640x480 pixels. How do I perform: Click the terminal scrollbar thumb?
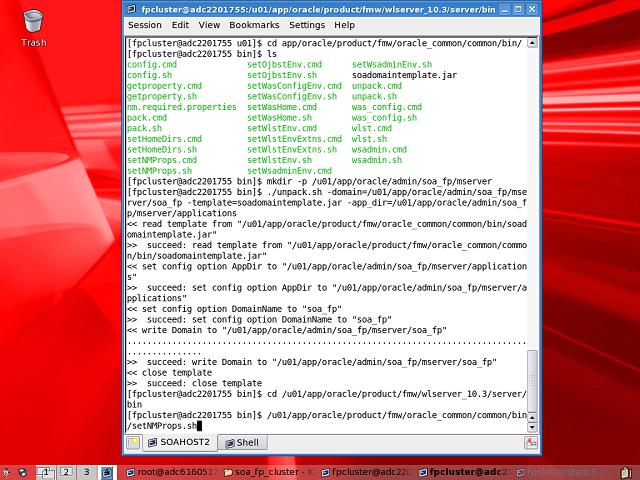(532, 381)
